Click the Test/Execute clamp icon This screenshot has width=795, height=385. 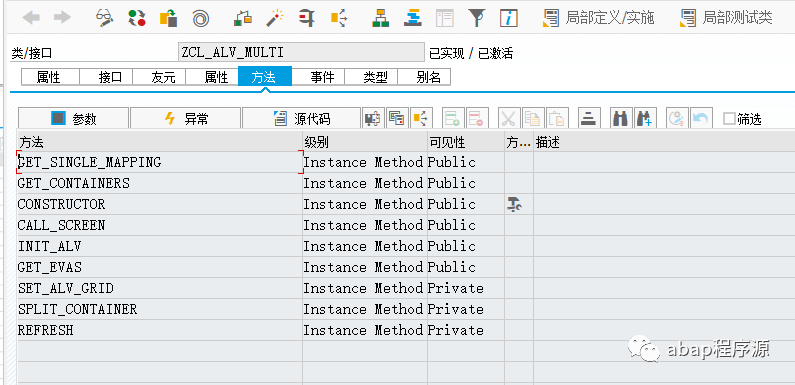coord(306,18)
